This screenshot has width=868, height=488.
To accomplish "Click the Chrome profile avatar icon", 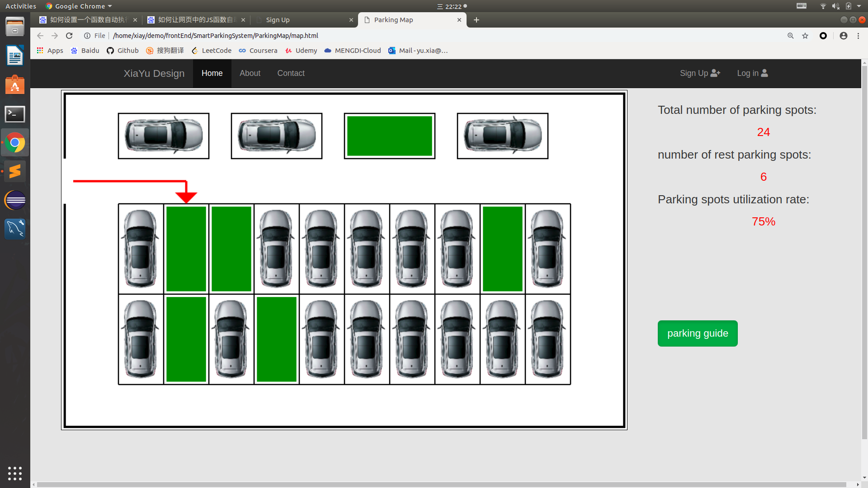I will (x=843, y=36).
